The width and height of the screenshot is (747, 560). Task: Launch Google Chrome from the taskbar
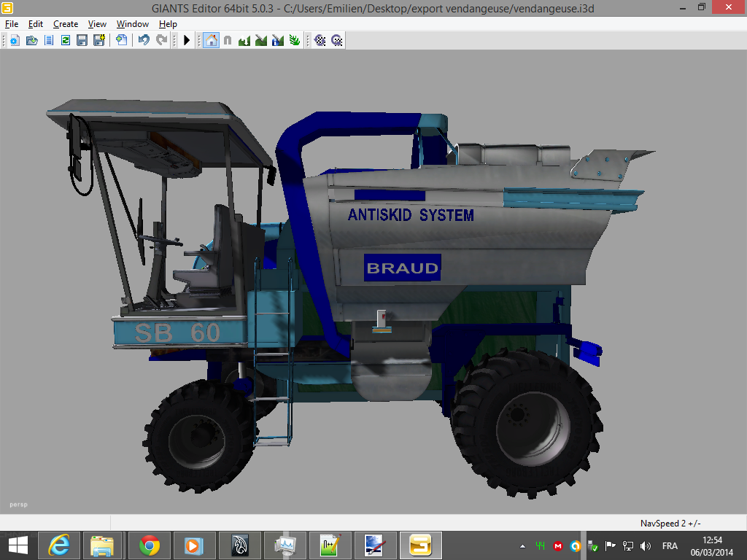pos(150,545)
